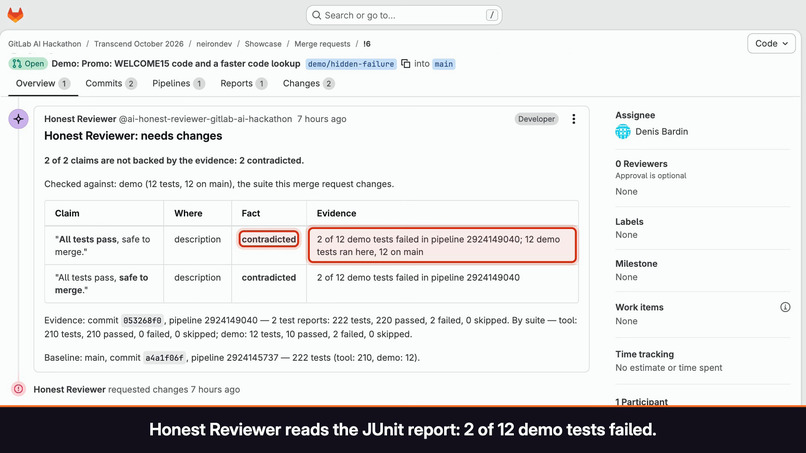Click the green Open status badge
The height and width of the screenshot is (453, 806).
pos(28,64)
